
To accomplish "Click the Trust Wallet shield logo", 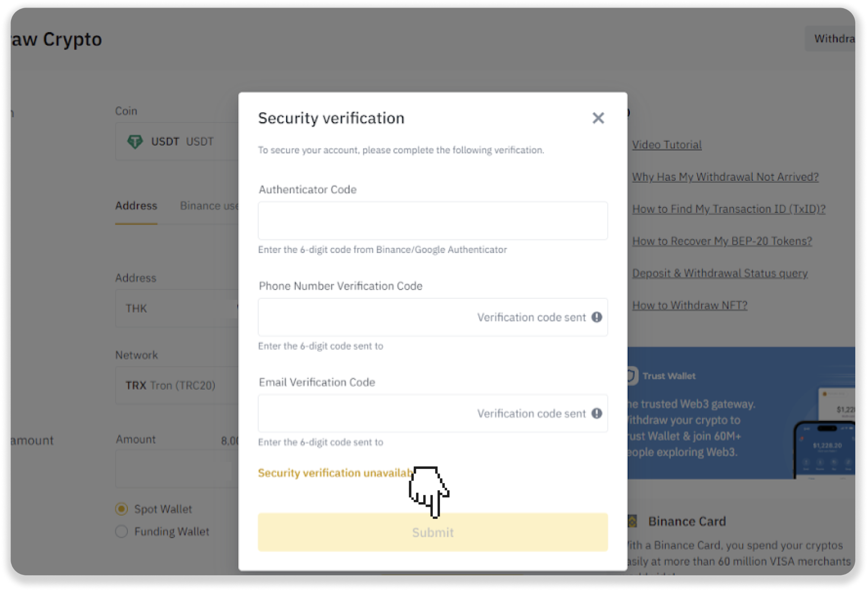I will click(632, 376).
